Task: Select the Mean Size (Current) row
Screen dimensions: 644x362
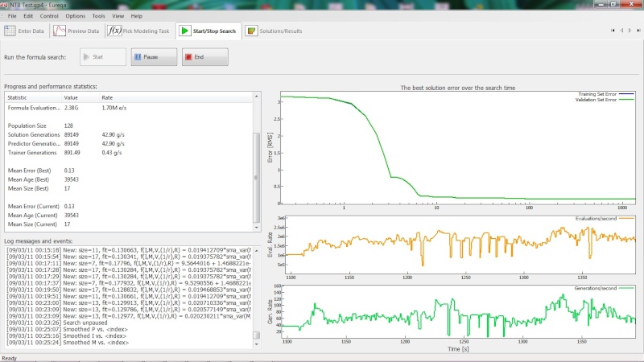Action: pyautogui.click(x=129, y=224)
